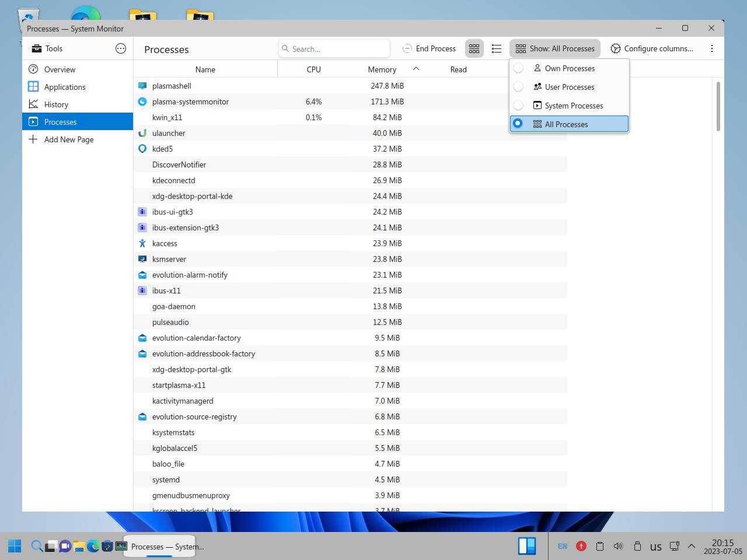Open the page options circle-dots icon
Viewport: 747px width, 560px height.
coord(121,48)
